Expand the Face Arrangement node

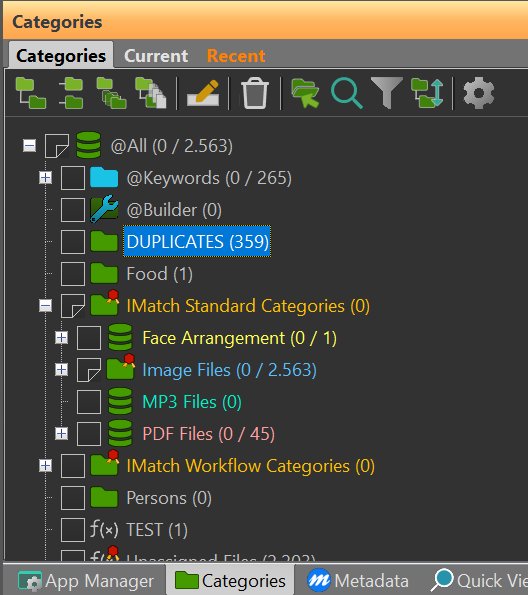click(61, 337)
